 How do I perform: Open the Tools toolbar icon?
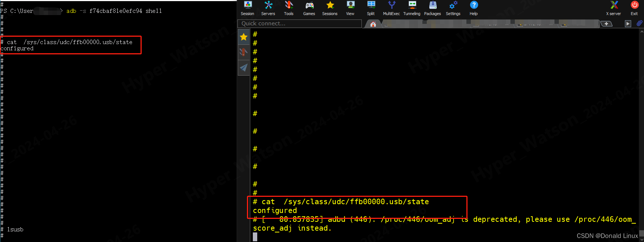pos(289,8)
